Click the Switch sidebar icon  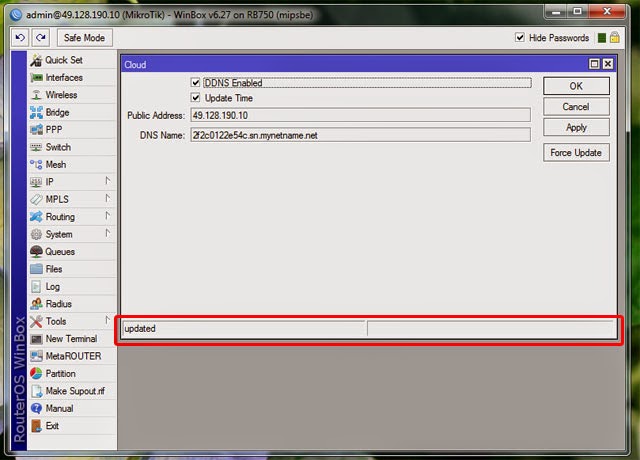tap(36, 147)
